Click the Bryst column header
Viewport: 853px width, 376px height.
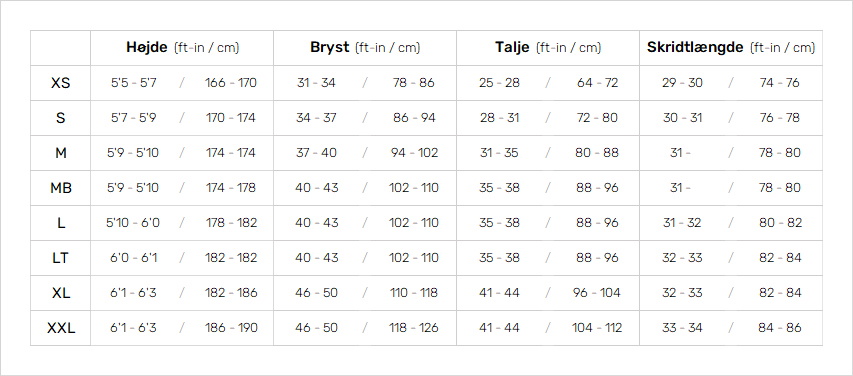365,48
